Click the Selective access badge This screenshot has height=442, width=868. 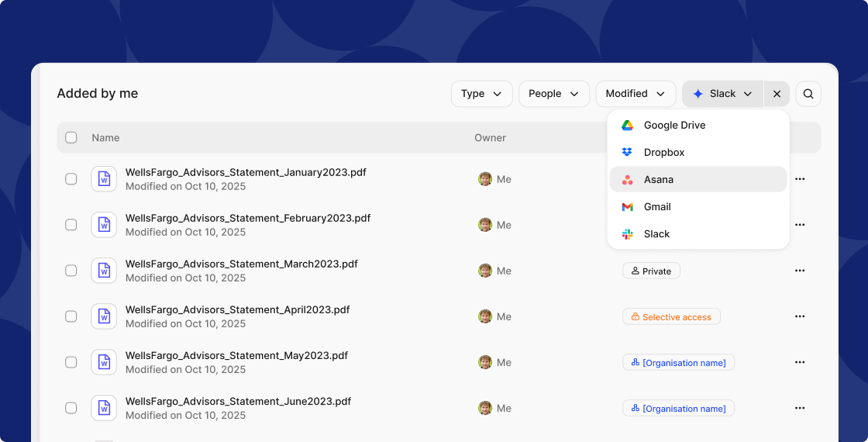pyautogui.click(x=671, y=316)
